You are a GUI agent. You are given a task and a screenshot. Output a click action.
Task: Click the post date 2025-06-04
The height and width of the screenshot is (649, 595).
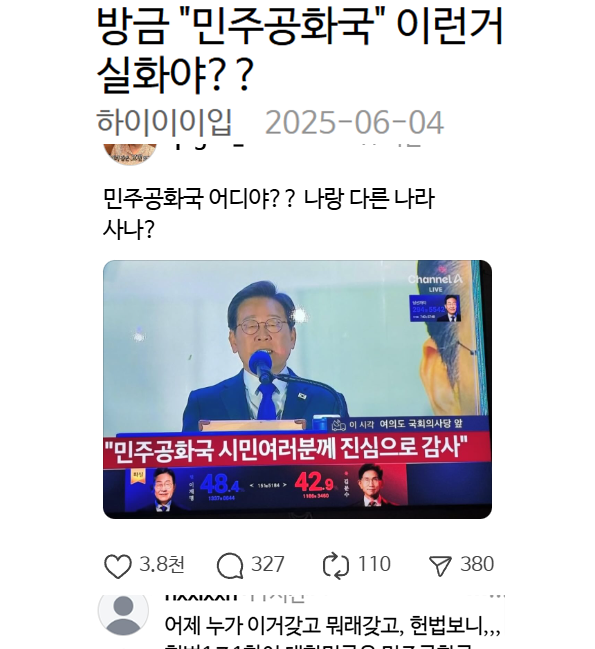coord(354,123)
